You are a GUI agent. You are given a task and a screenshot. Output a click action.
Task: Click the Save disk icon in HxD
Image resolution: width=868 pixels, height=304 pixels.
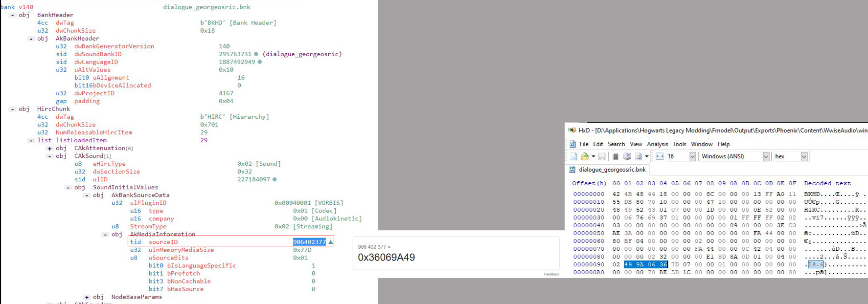[602, 156]
